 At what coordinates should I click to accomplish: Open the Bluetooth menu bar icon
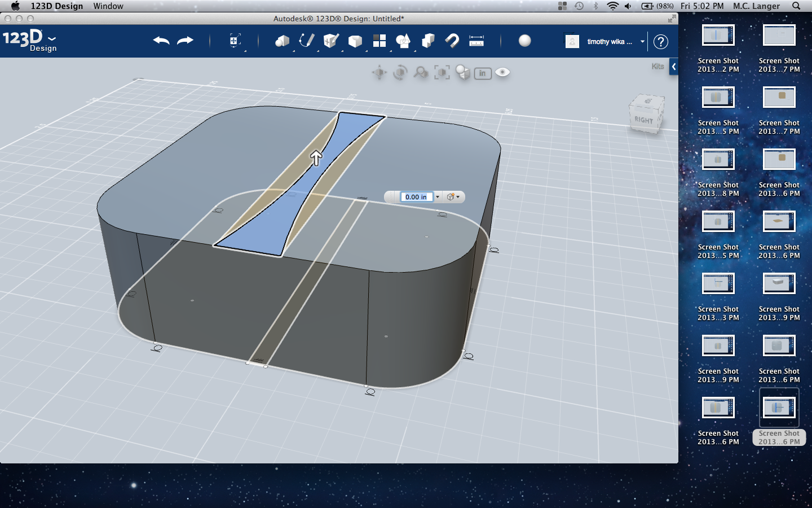click(x=596, y=6)
